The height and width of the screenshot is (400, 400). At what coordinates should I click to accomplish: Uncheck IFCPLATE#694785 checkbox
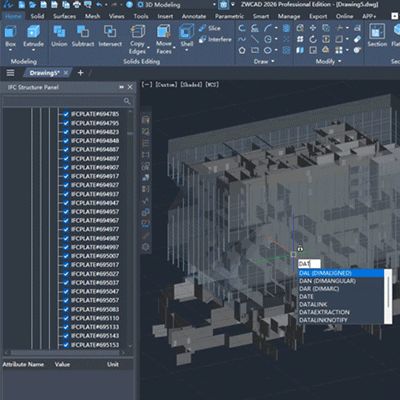(66, 114)
